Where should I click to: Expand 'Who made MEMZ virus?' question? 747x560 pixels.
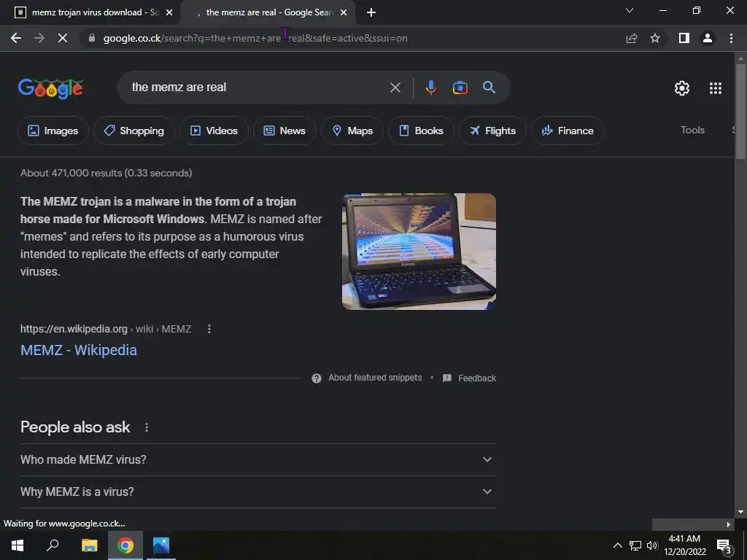(x=258, y=460)
